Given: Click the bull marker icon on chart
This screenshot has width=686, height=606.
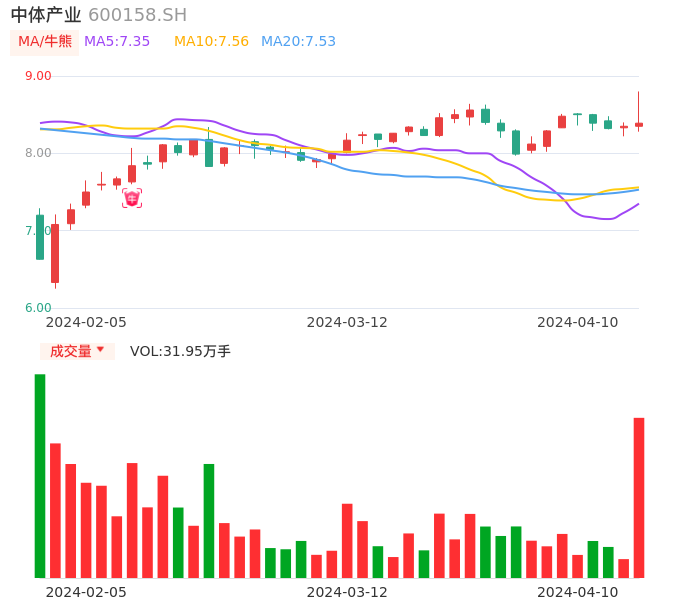Looking at the screenshot, I should (132, 198).
